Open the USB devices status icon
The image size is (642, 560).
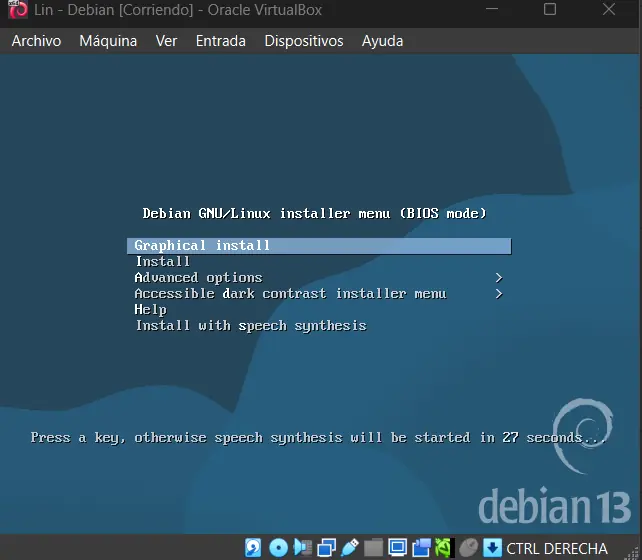pos(349,548)
